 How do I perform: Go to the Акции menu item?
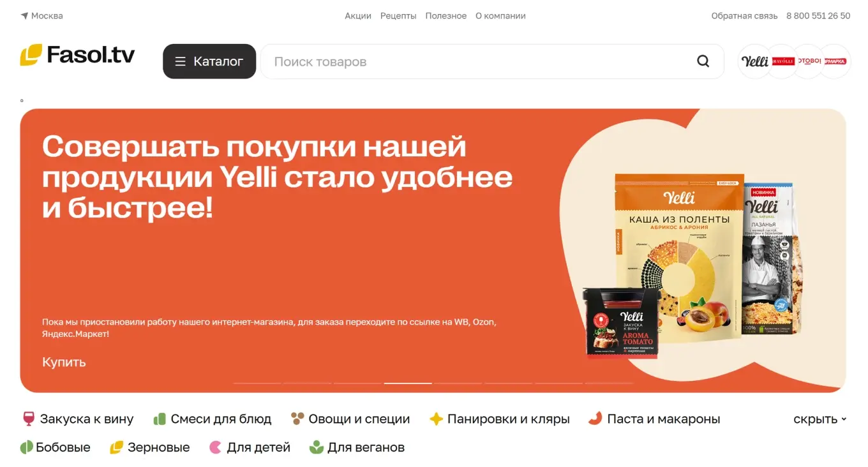(x=358, y=15)
